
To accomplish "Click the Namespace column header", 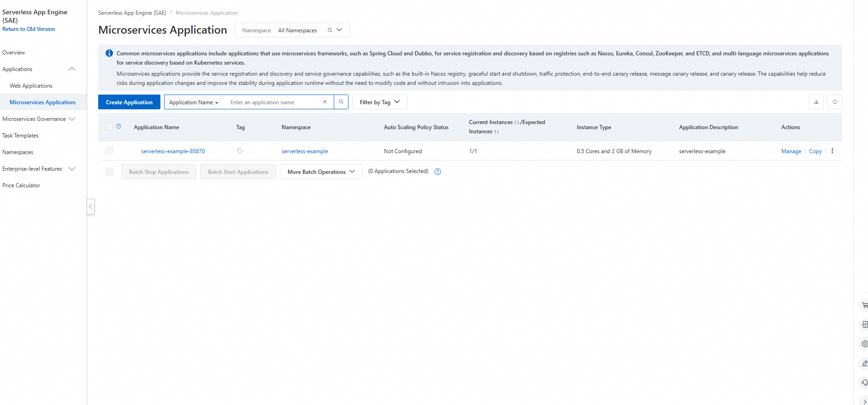I will click(296, 127).
